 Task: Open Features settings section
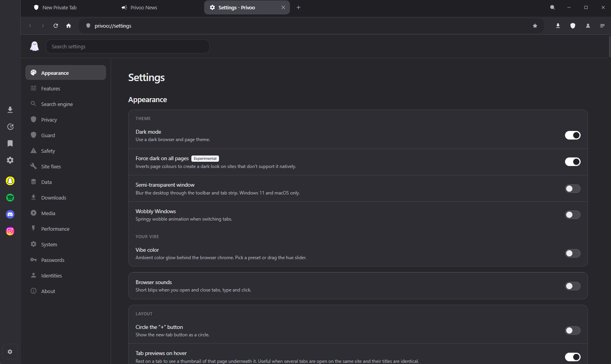click(65, 88)
